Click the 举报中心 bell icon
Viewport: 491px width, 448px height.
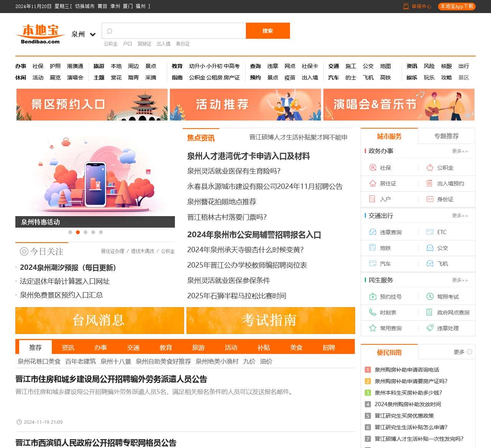[x=406, y=6]
